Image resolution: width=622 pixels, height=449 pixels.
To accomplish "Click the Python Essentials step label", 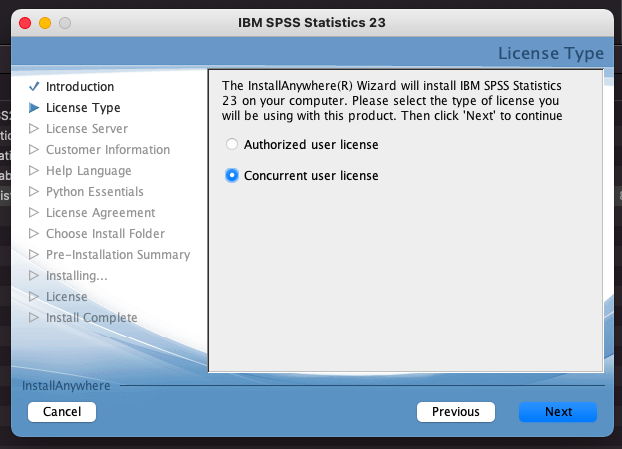I will [x=94, y=192].
